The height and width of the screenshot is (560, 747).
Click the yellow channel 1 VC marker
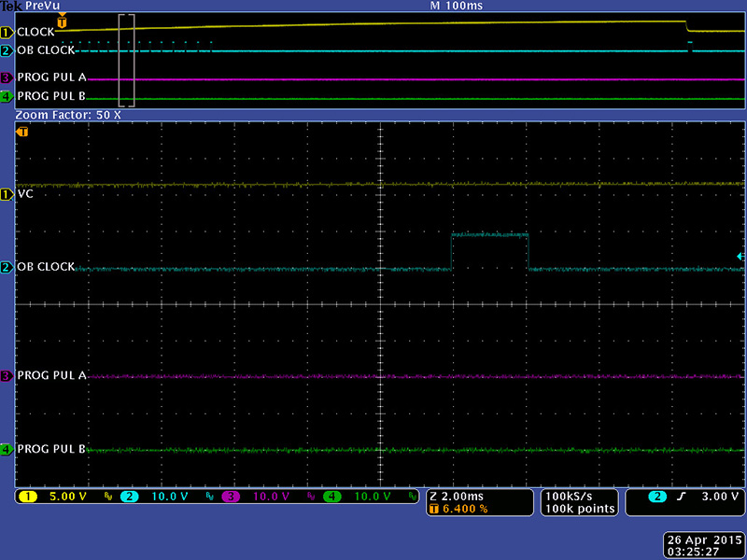point(7,194)
